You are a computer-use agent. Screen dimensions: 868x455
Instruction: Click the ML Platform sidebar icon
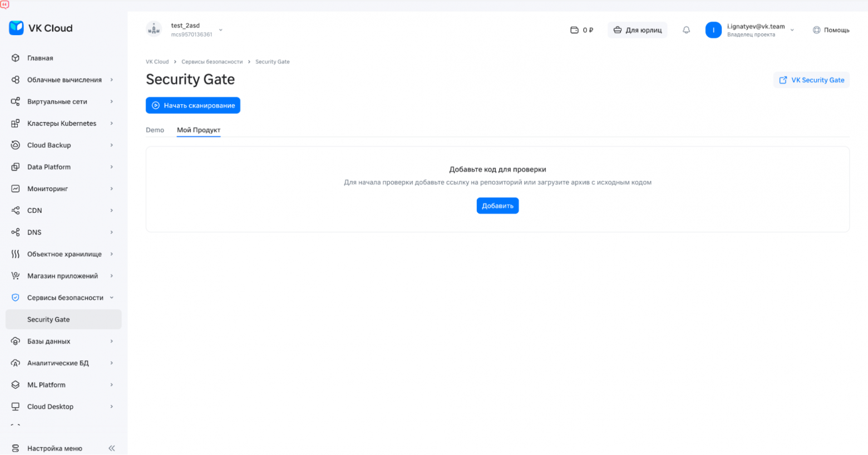(x=16, y=384)
